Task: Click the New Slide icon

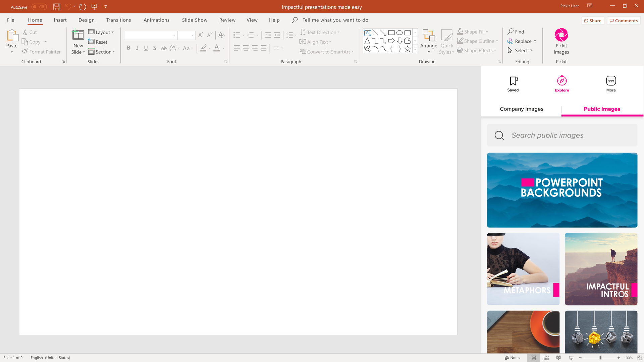Action: coord(78,35)
